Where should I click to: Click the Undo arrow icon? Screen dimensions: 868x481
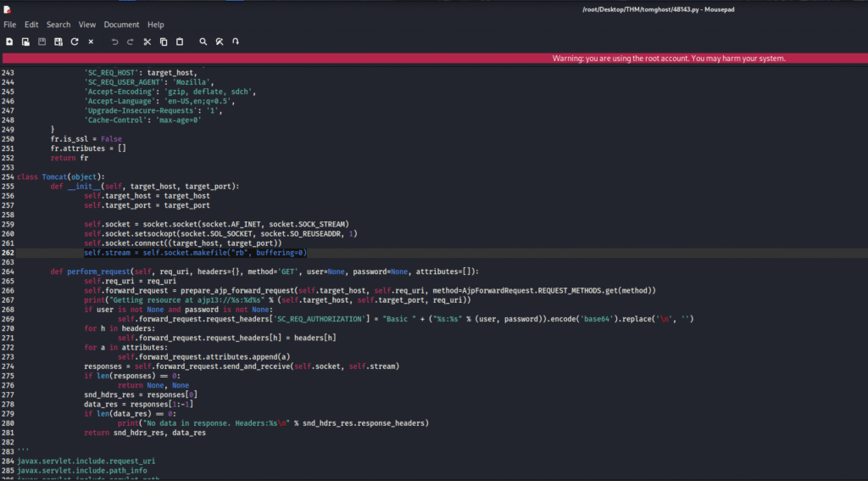point(114,42)
